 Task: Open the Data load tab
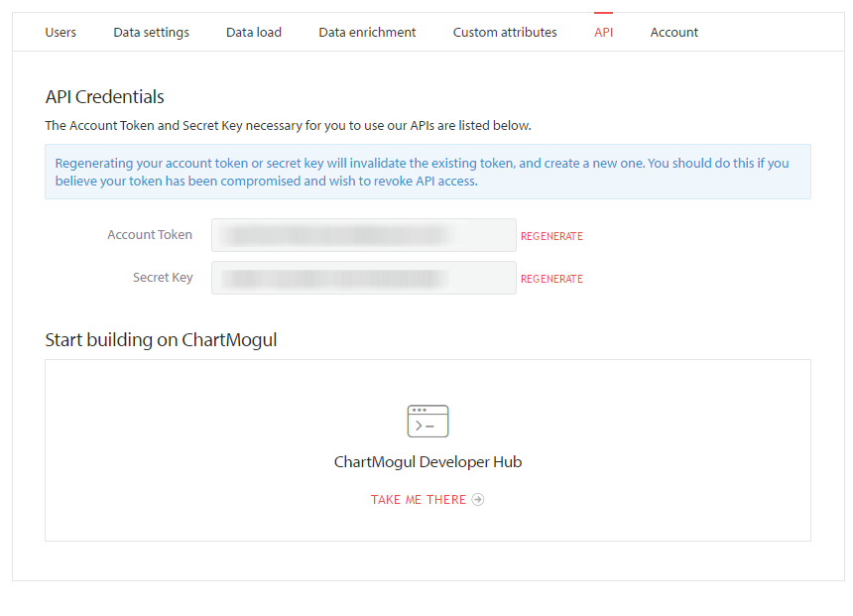(254, 32)
